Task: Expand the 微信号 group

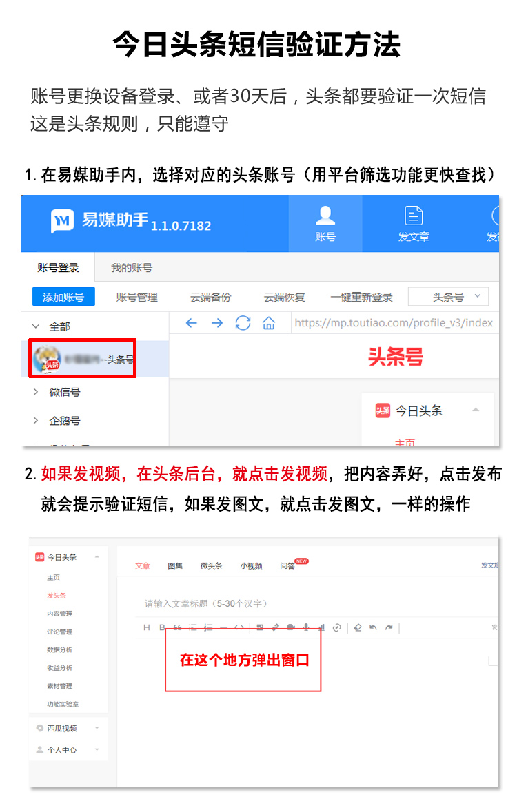Action: 36,391
